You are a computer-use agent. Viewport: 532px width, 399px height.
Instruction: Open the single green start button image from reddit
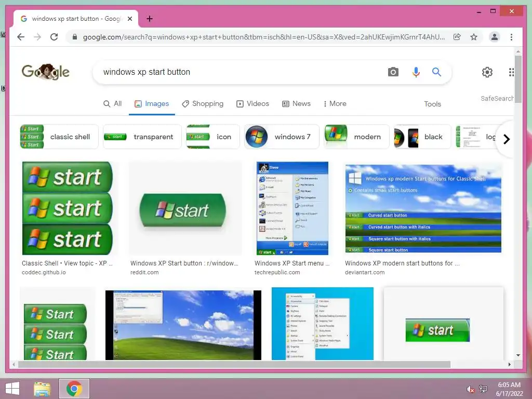[185, 208]
